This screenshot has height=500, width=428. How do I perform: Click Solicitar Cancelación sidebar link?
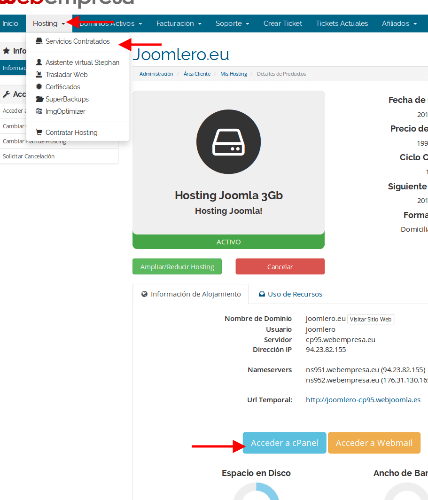point(29,156)
